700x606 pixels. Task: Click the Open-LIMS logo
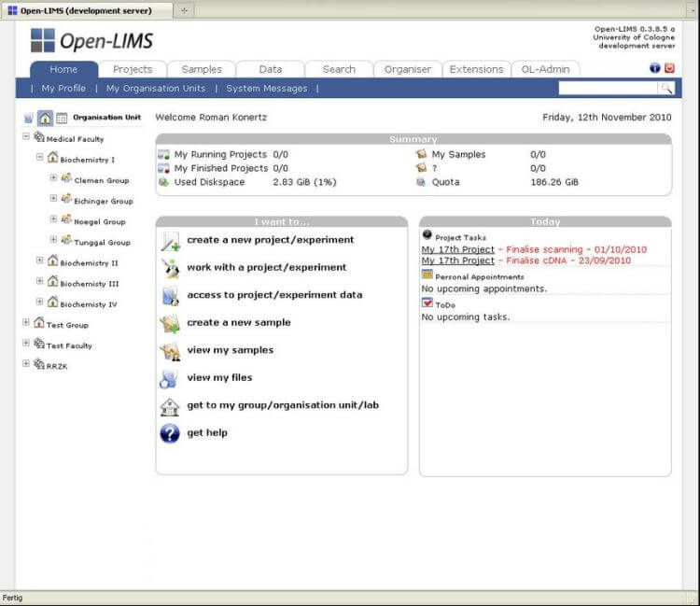pyautogui.click(x=91, y=41)
